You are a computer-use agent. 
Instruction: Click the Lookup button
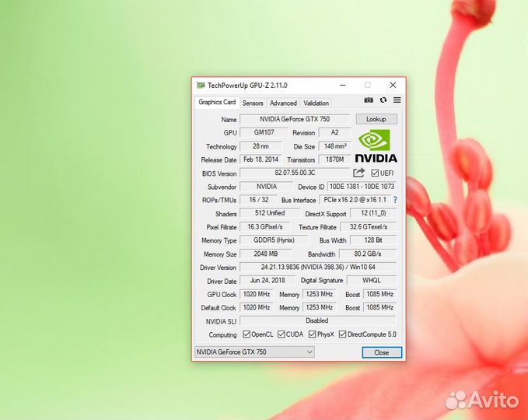point(376,119)
